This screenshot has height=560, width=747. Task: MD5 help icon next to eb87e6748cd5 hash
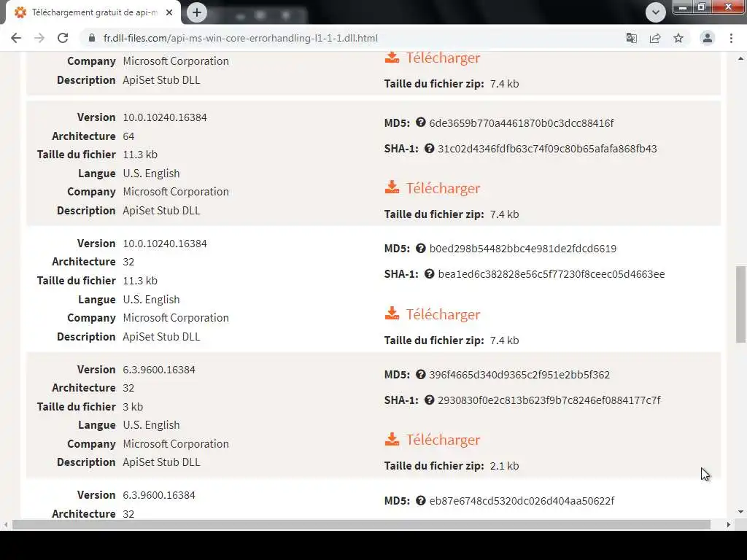tap(420, 500)
